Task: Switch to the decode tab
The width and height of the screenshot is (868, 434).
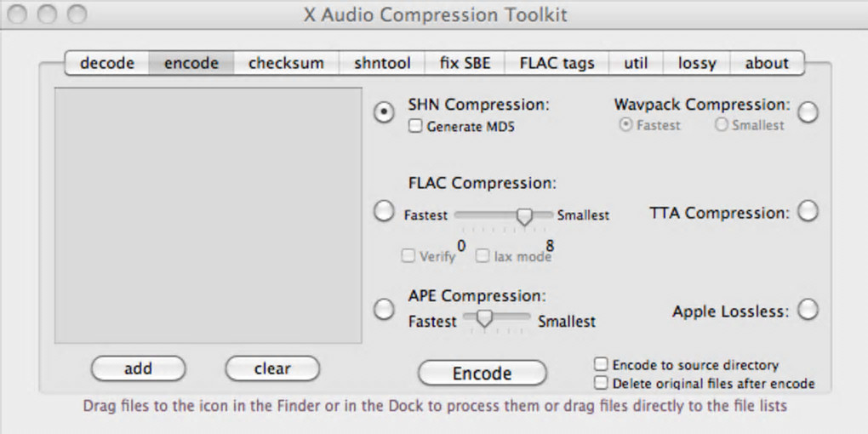Action: click(x=107, y=63)
